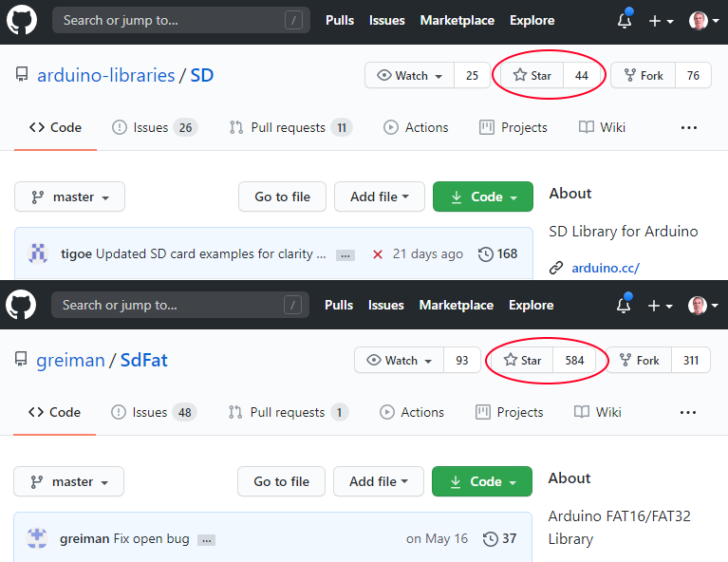Open notifications bell above the SdFat repo
The height and width of the screenshot is (562, 728).
click(x=625, y=306)
